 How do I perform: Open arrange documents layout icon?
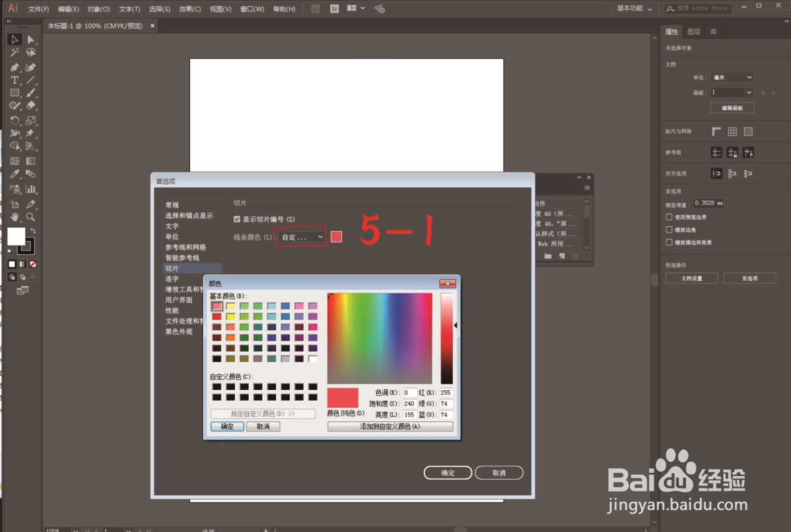355,8
